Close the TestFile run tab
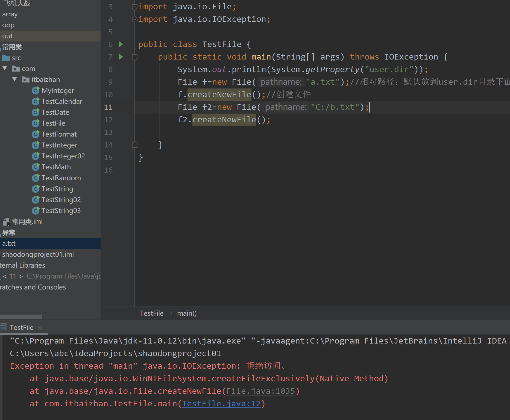 [x=40, y=327]
